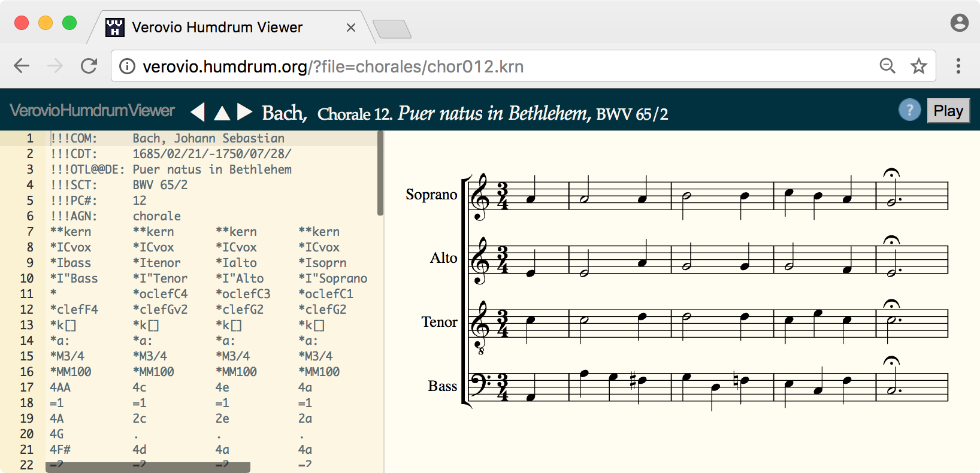This screenshot has height=473, width=980.
Task: Click the browser forward arrow
Action: click(x=55, y=66)
